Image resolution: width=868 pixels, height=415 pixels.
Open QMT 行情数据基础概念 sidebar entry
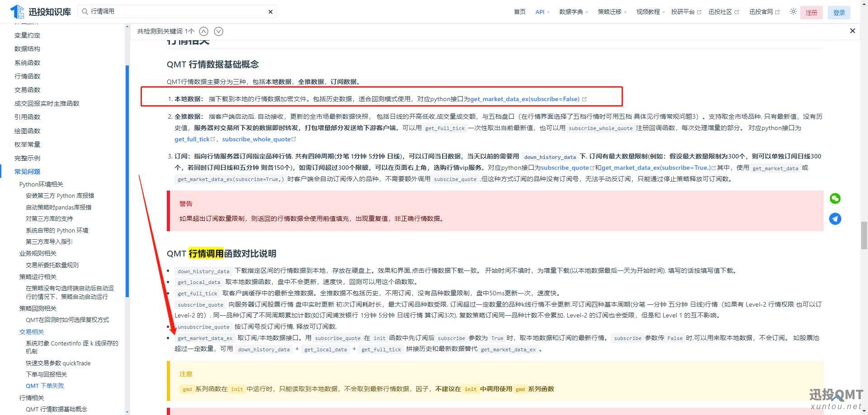(x=57, y=409)
